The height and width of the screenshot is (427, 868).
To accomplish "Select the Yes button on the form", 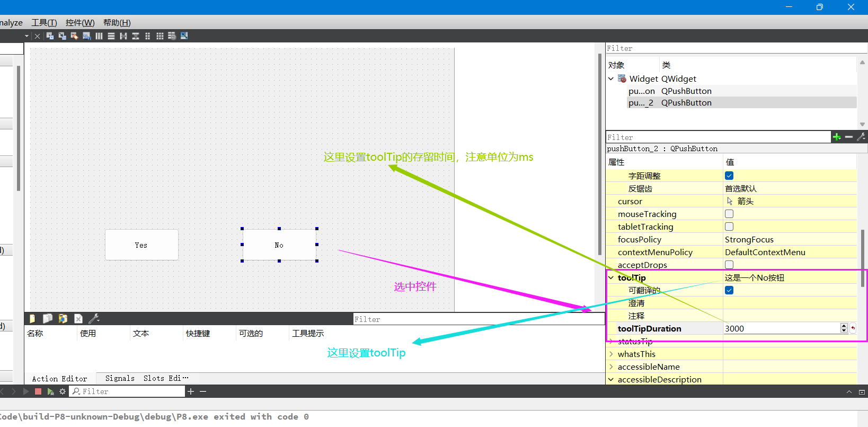I will pos(141,245).
